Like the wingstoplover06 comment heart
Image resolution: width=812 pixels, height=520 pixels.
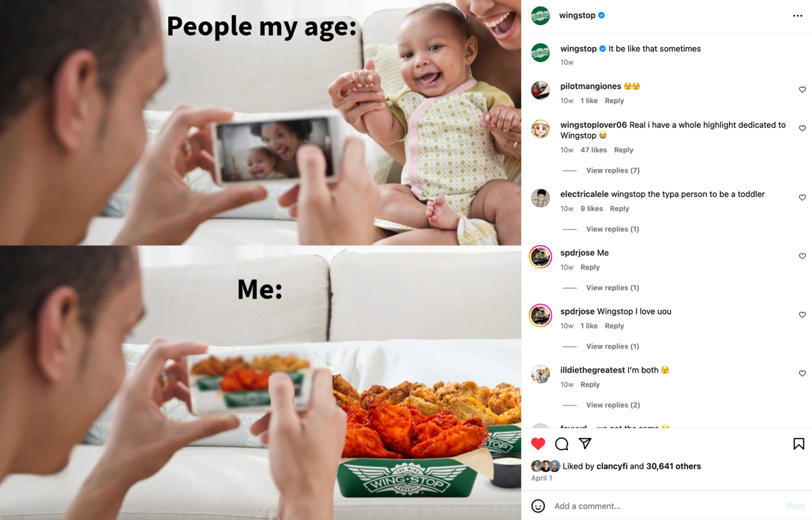[x=802, y=128]
